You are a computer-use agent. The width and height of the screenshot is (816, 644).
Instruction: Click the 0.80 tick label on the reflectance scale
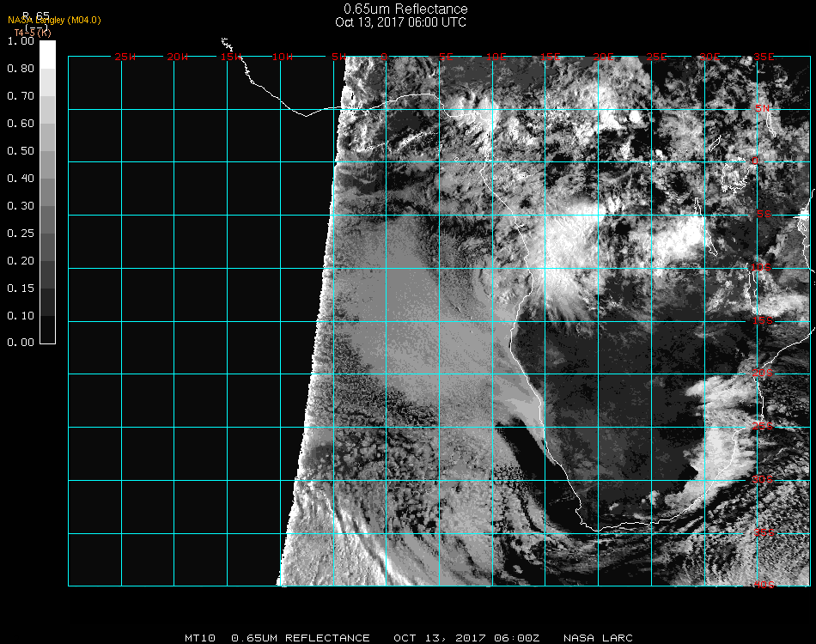tap(21, 69)
